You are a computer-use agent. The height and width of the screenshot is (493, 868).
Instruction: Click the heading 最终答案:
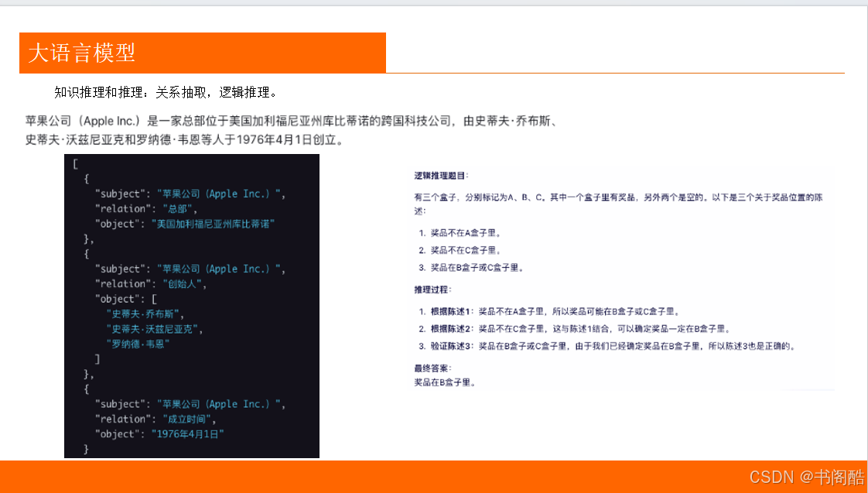pyautogui.click(x=433, y=368)
